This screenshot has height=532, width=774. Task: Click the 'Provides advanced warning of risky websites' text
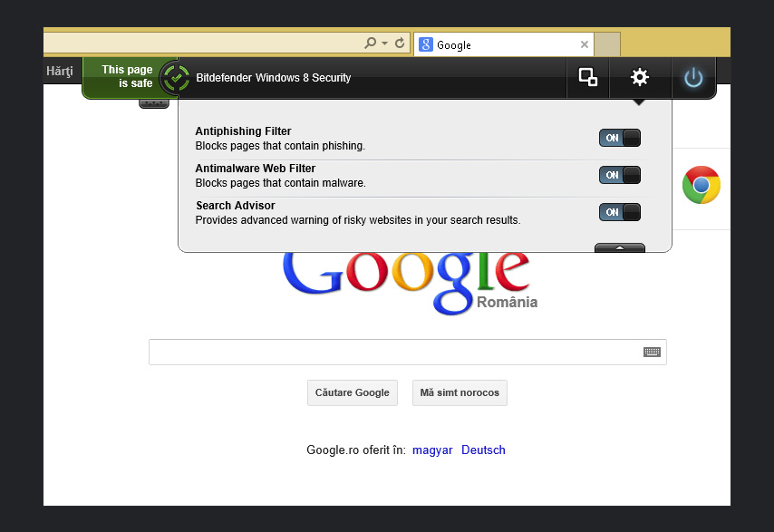(x=358, y=220)
